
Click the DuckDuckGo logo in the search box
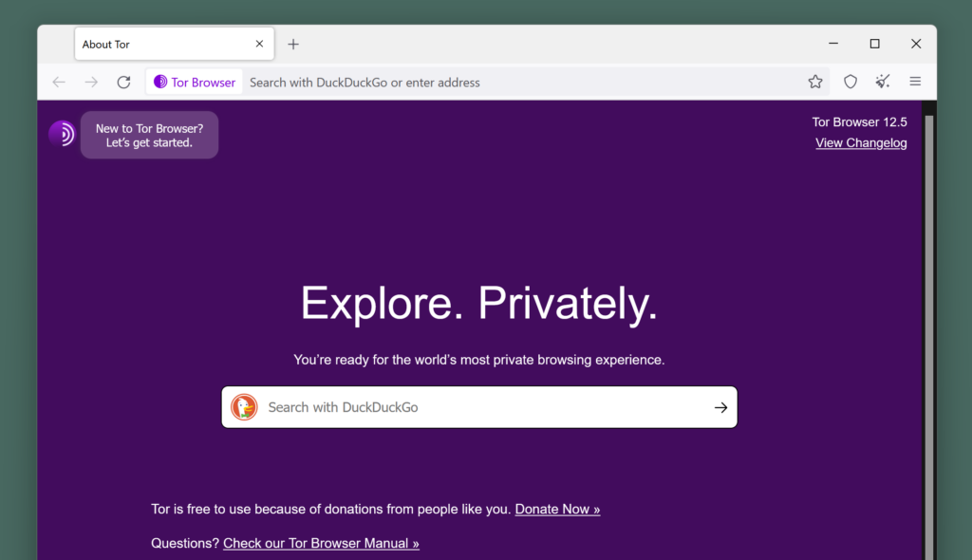tap(244, 406)
